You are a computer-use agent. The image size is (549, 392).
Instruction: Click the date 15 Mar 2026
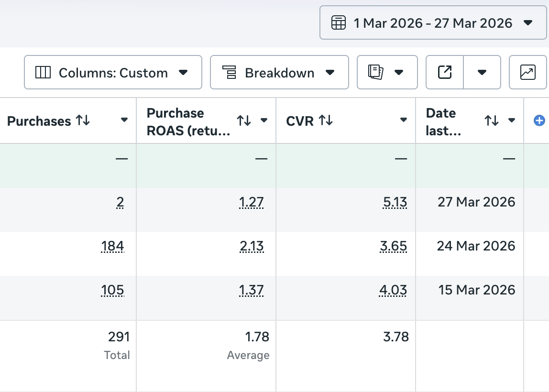click(x=476, y=290)
